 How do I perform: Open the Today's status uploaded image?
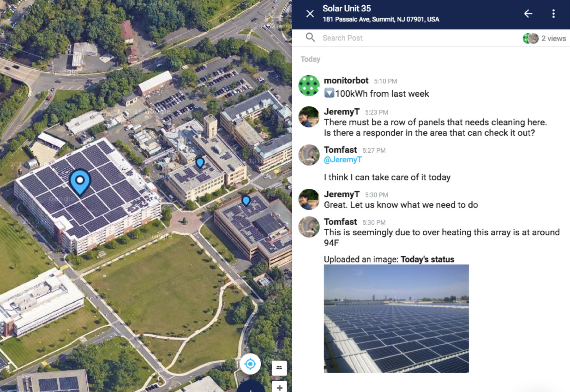click(x=396, y=319)
